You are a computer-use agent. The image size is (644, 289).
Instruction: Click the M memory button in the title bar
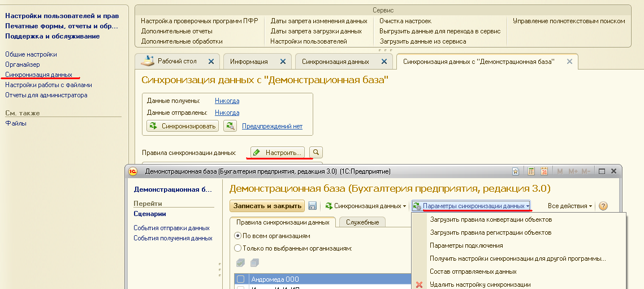click(560, 171)
